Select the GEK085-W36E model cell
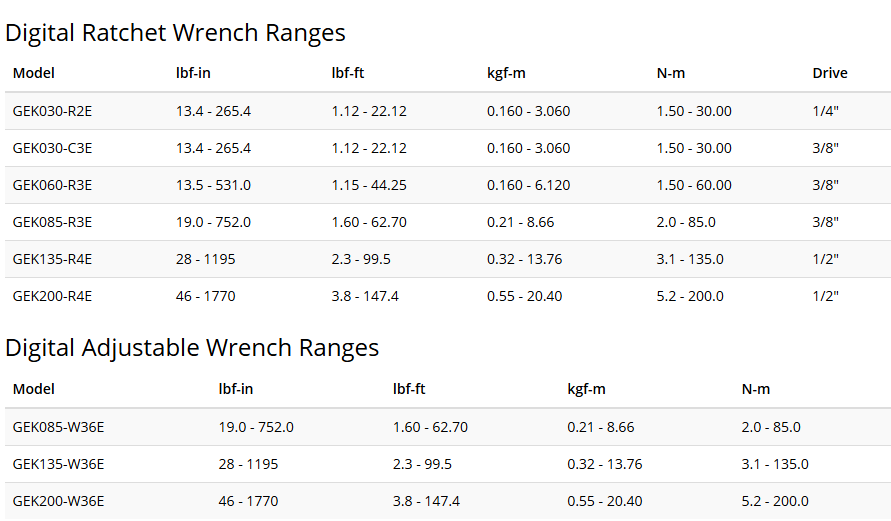Image resolution: width=891 pixels, height=521 pixels. point(59,427)
